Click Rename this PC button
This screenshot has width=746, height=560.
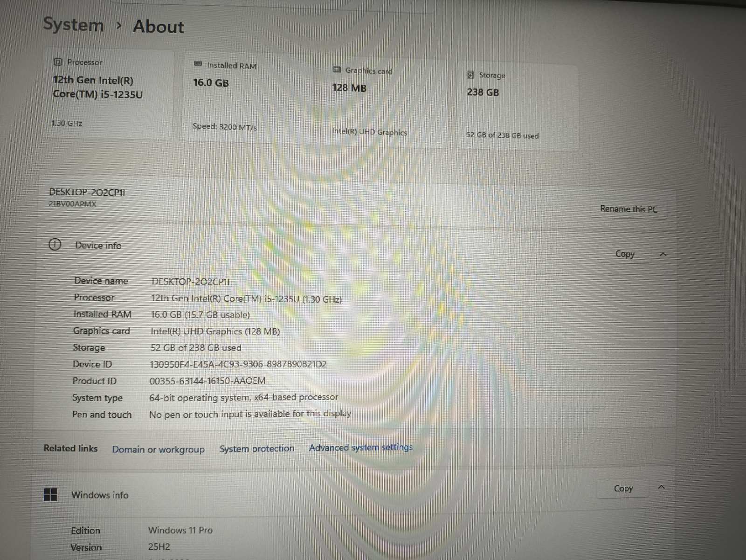click(x=629, y=209)
